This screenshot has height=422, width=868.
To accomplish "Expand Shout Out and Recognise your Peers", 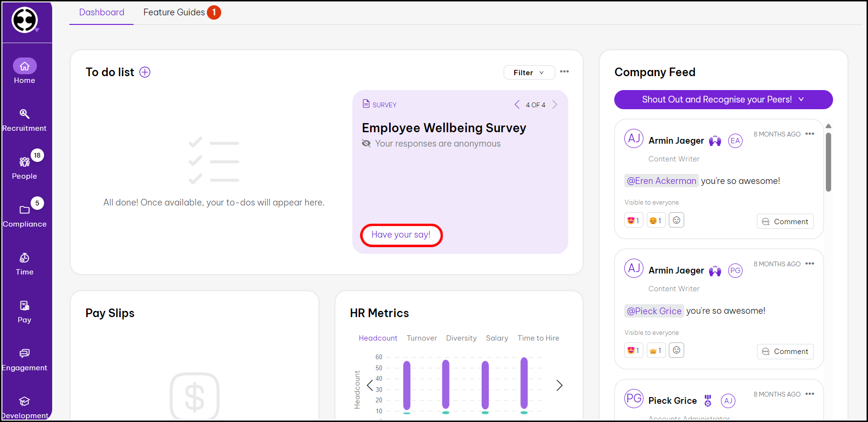I will click(723, 100).
